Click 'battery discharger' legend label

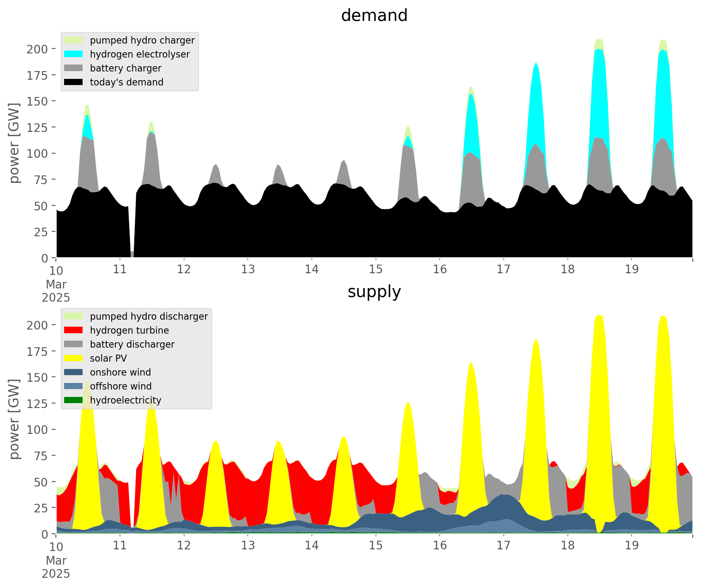tap(132, 344)
